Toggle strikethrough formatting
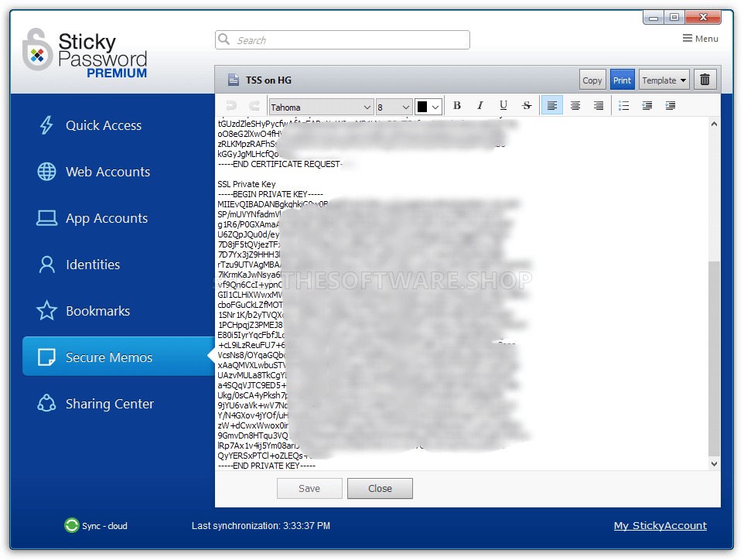 click(527, 105)
